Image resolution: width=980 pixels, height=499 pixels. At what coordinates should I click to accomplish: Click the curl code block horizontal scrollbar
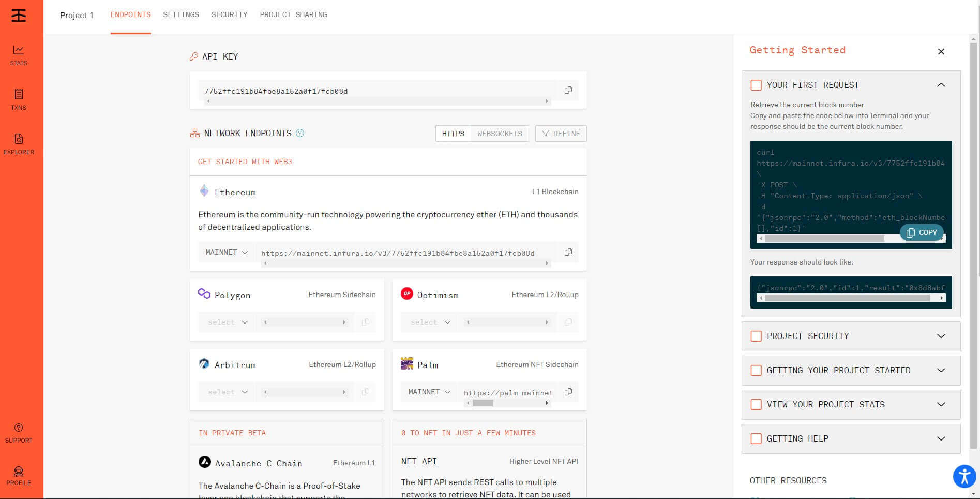[x=824, y=239]
